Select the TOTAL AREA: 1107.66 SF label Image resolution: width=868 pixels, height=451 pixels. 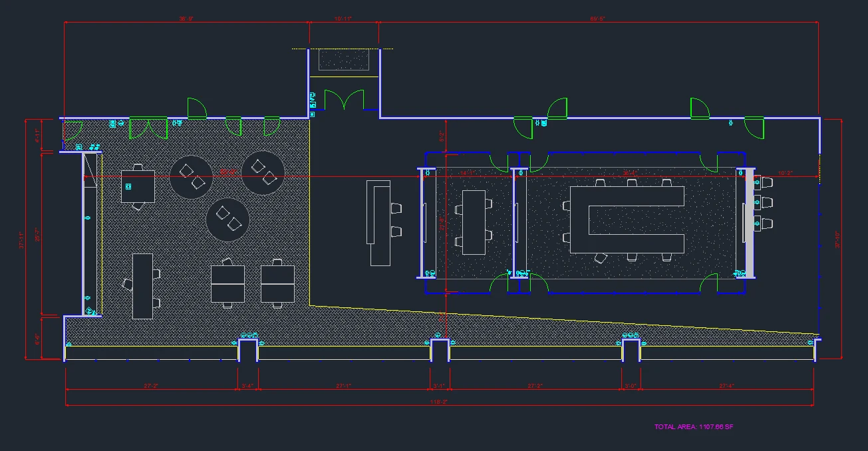coord(694,426)
